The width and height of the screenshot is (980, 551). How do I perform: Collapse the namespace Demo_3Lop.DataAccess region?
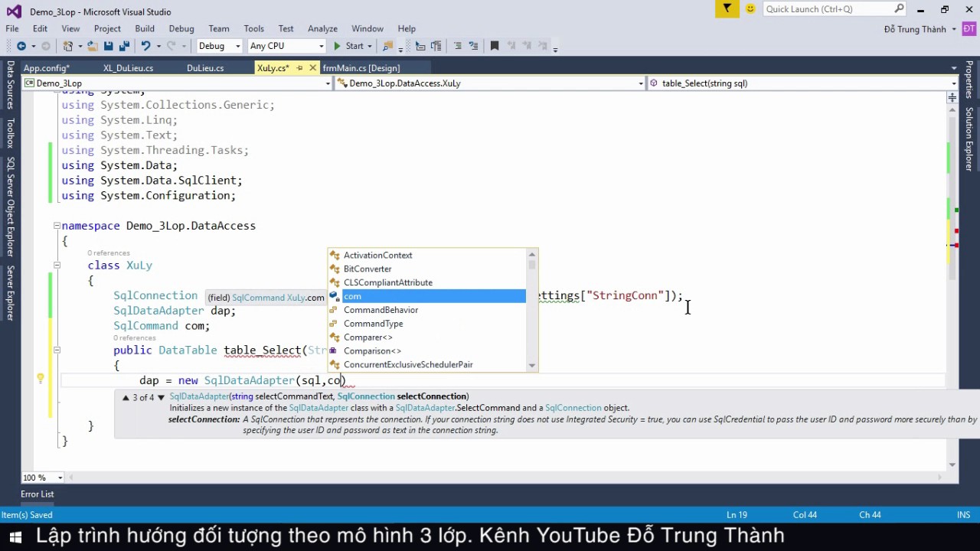coord(57,226)
